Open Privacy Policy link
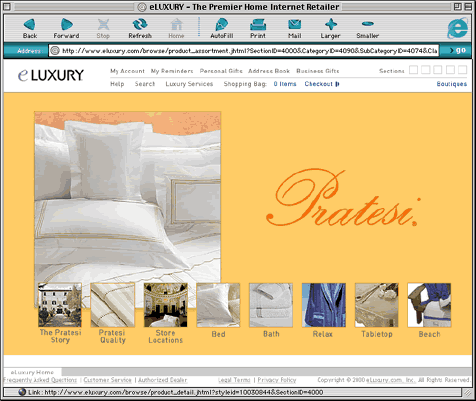The height and width of the screenshot is (401, 476). [x=277, y=380]
